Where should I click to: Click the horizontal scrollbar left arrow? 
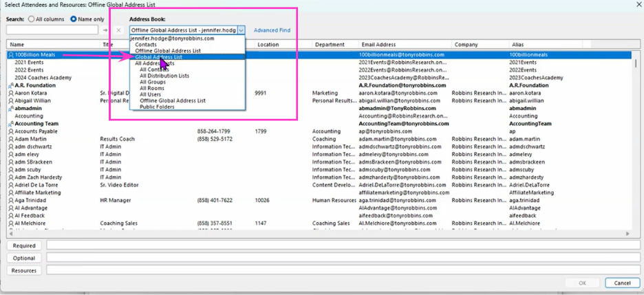point(10,234)
